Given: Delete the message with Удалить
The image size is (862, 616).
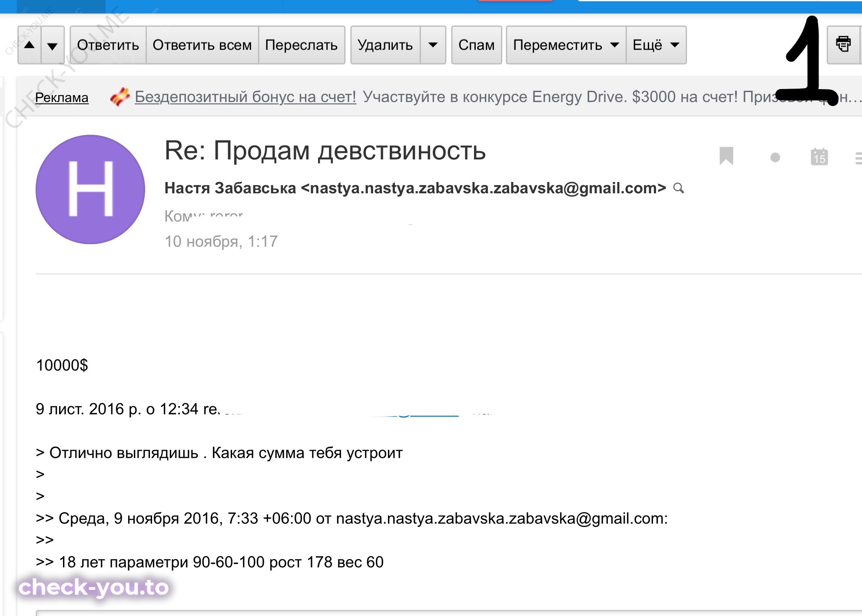Looking at the screenshot, I should point(385,45).
